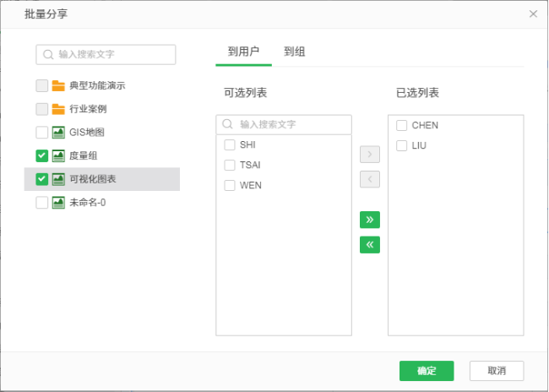Click the 行业案例 folder icon
This screenshot has height=392, width=549.
click(58, 109)
